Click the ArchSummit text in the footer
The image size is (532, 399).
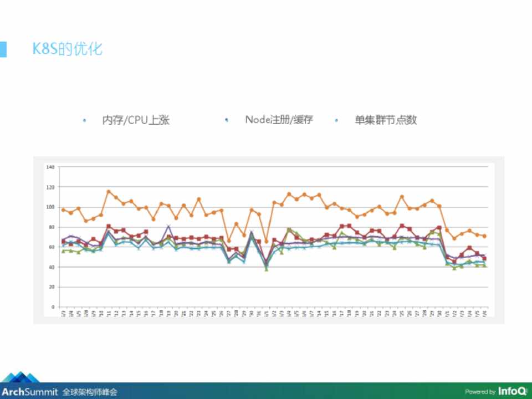(x=29, y=392)
